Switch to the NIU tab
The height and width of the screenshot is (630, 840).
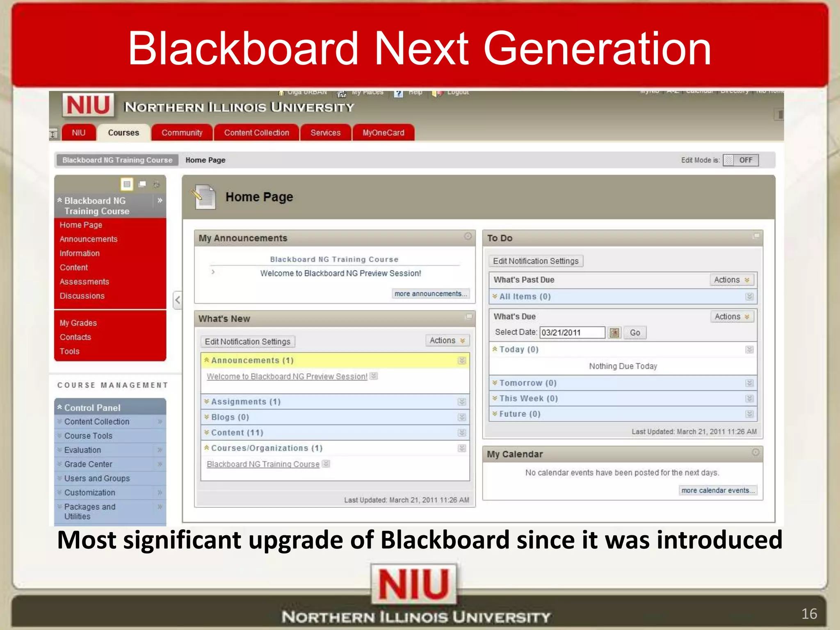[79, 132]
